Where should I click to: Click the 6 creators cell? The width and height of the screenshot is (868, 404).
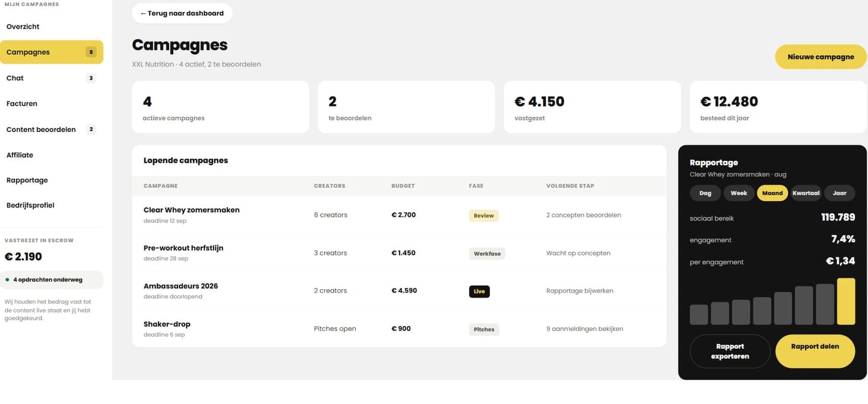(x=331, y=215)
